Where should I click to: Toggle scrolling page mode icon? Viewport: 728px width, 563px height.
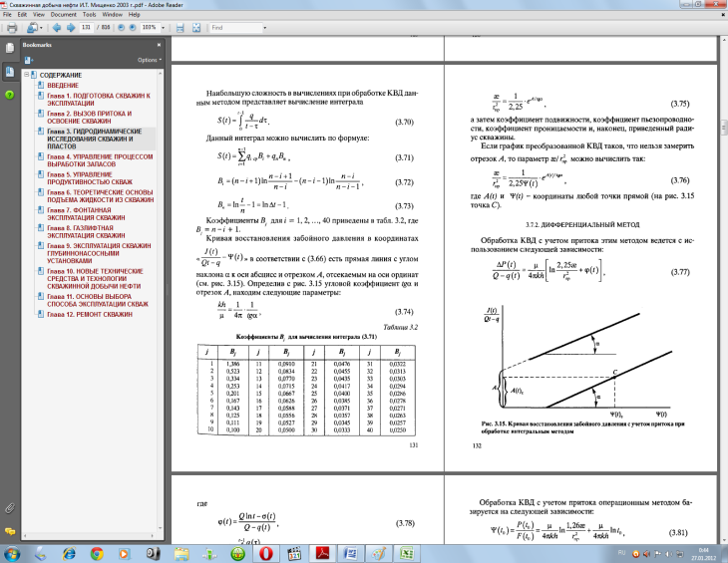181,28
